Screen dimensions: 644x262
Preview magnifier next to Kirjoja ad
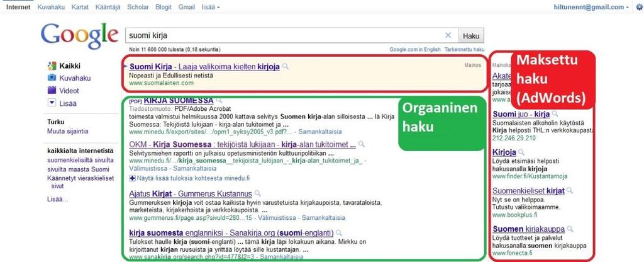pos(521,152)
